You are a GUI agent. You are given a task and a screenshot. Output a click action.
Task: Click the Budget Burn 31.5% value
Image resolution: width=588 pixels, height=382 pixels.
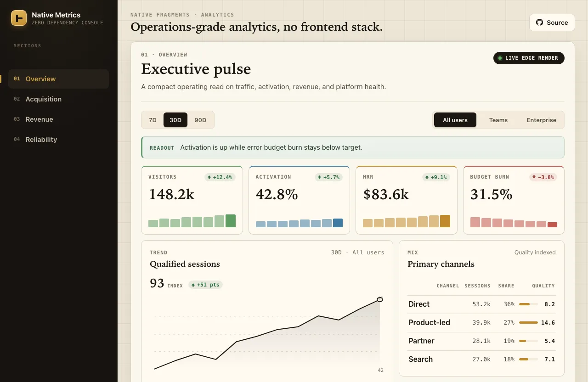tap(491, 194)
